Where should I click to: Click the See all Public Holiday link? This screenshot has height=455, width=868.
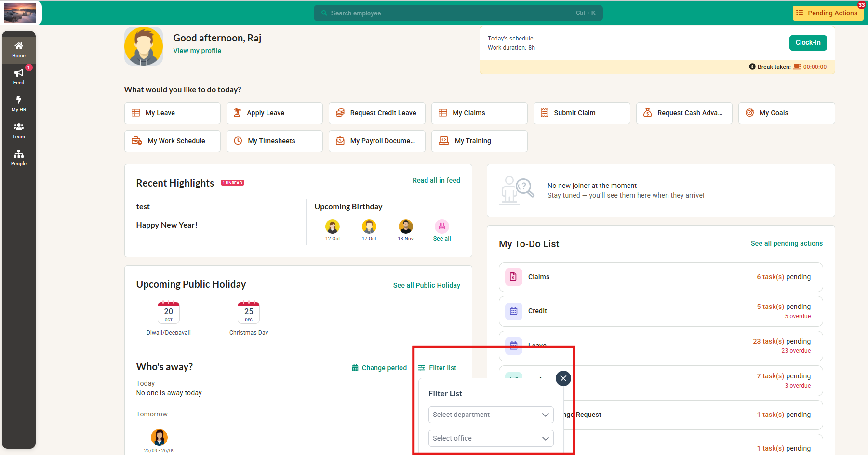426,285
